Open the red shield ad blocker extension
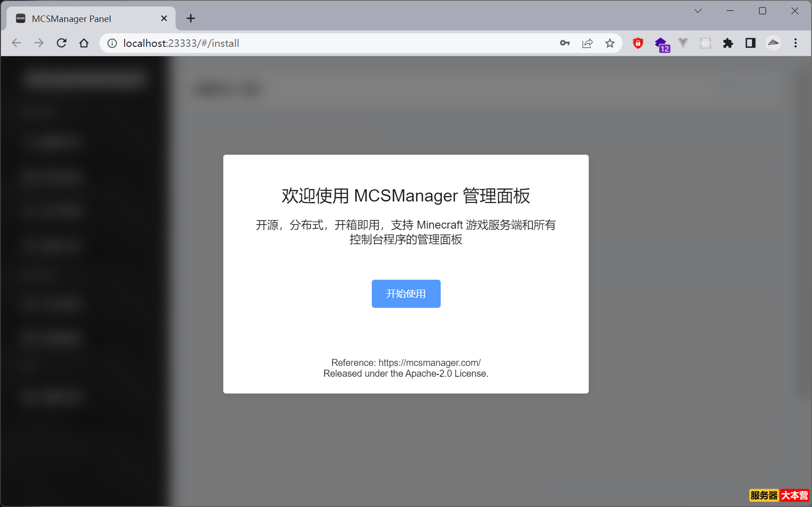 tap(638, 43)
